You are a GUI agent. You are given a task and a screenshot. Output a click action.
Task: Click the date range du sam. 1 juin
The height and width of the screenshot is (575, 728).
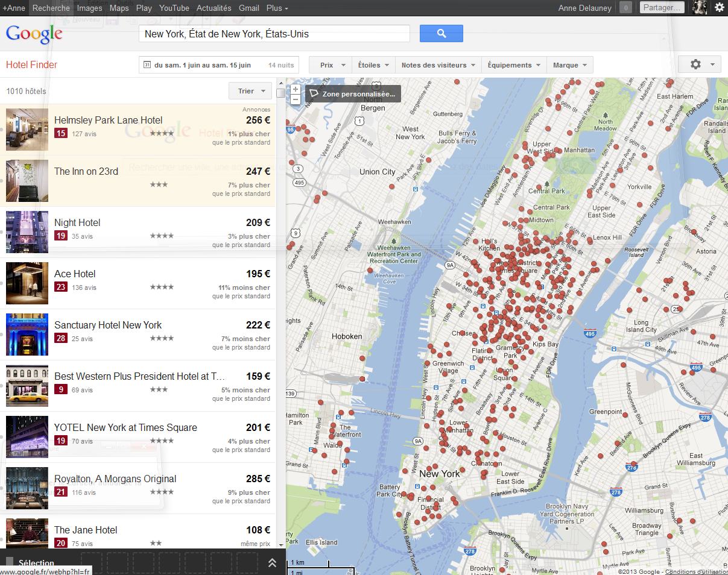click(x=203, y=65)
